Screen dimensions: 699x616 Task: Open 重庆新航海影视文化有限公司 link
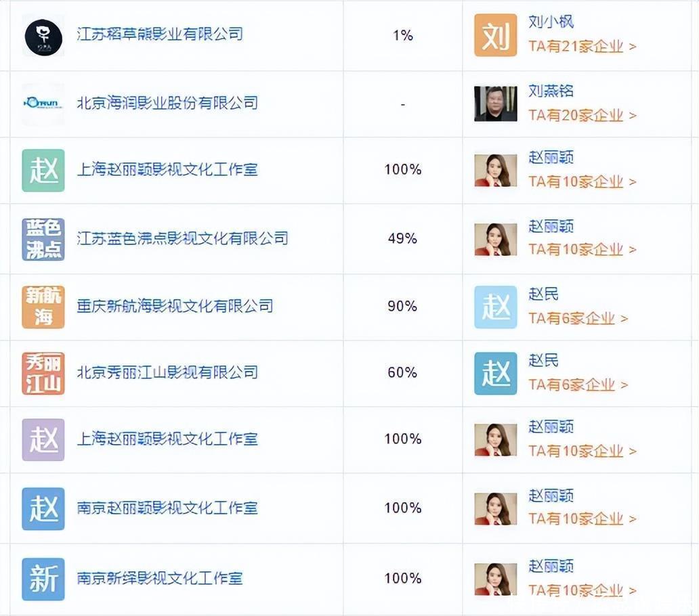click(x=175, y=306)
